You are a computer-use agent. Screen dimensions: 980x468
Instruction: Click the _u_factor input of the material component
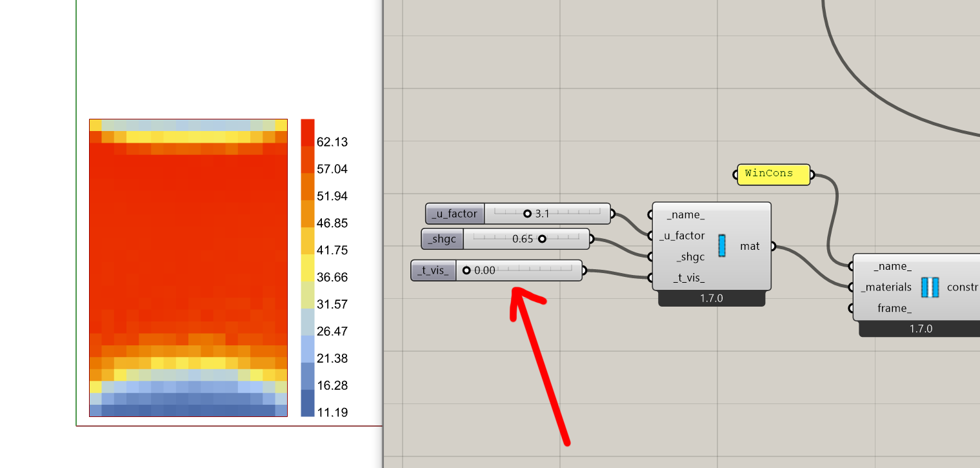[x=682, y=236]
